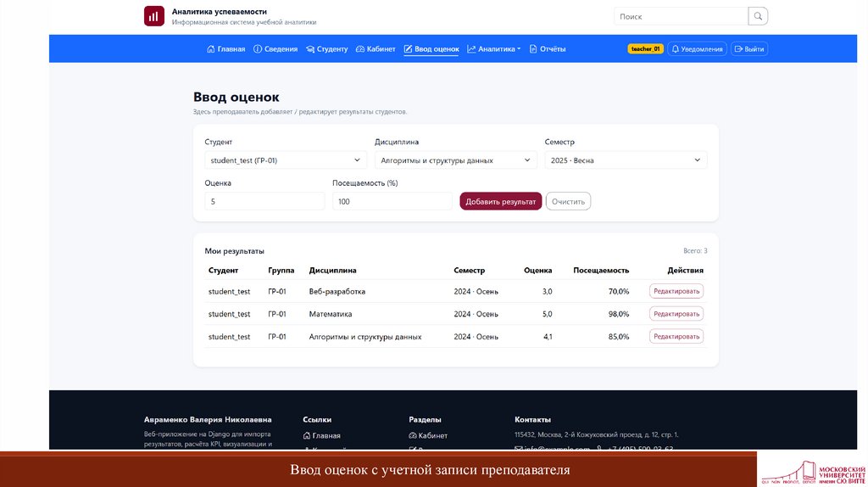The width and height of the screenshot is (868, 487).
Task: Select the Ввод оценок tab
Action: point(431,49)
